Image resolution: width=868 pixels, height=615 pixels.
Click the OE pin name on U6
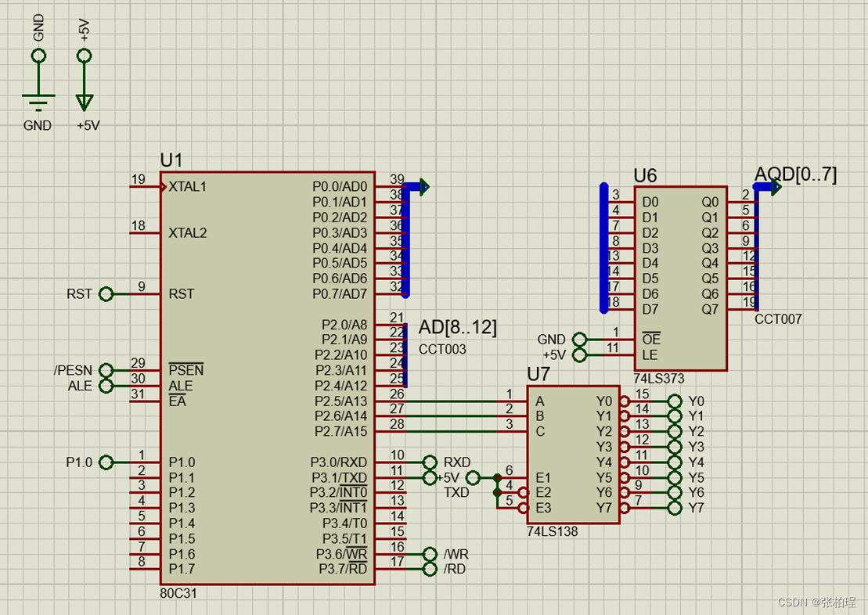point(651,339)
